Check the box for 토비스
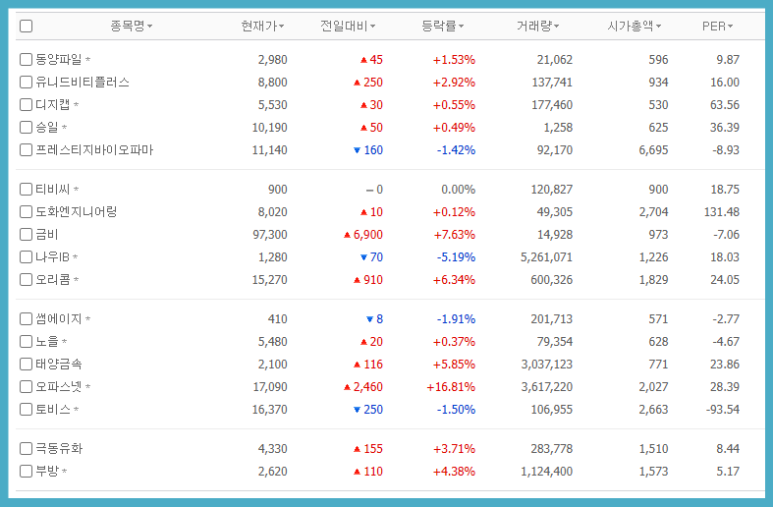 tap(26, 409)
